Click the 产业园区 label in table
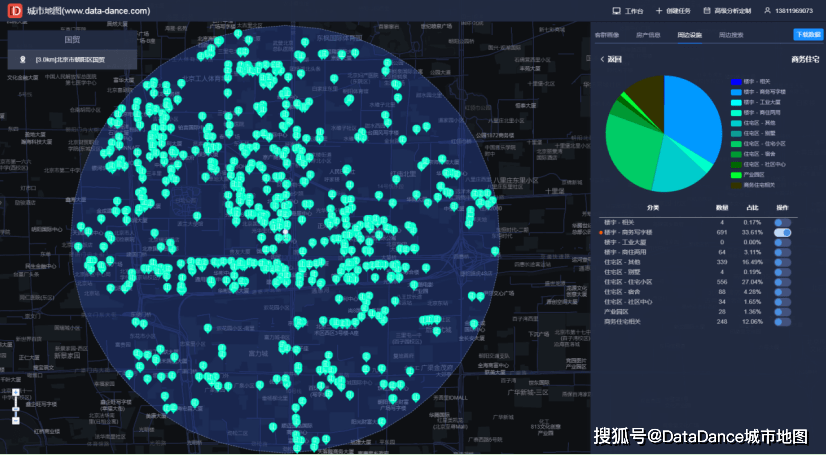The width and height of the screenshot is (826, 455). (616, 312)
